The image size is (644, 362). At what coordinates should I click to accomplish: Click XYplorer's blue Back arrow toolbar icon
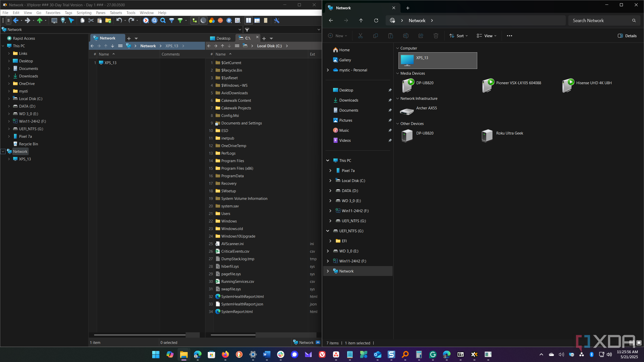[x=16, y=21]
